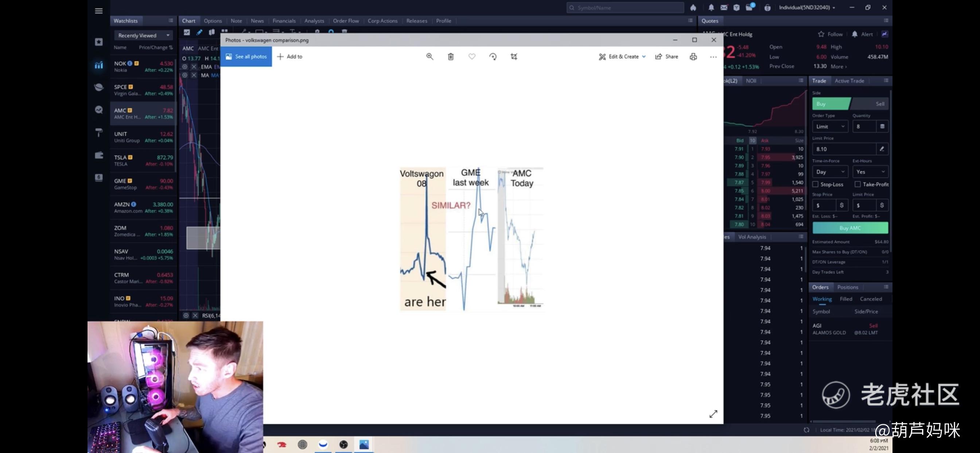The image size is (980, 453).
Task: Open notifications bell in top bar
Action: tap(711, 8)
